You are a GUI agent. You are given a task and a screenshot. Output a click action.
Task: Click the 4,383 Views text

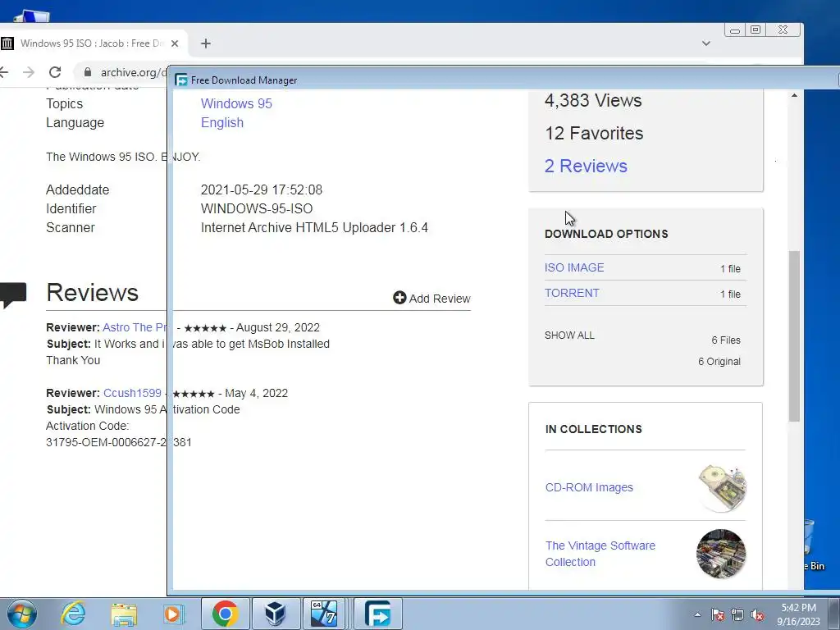(x=593, y=100)
